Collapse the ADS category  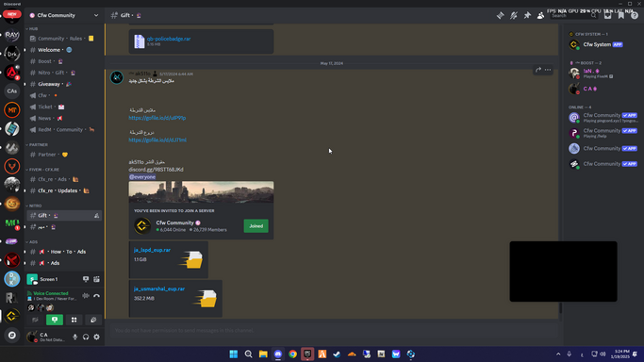point(32,241)
